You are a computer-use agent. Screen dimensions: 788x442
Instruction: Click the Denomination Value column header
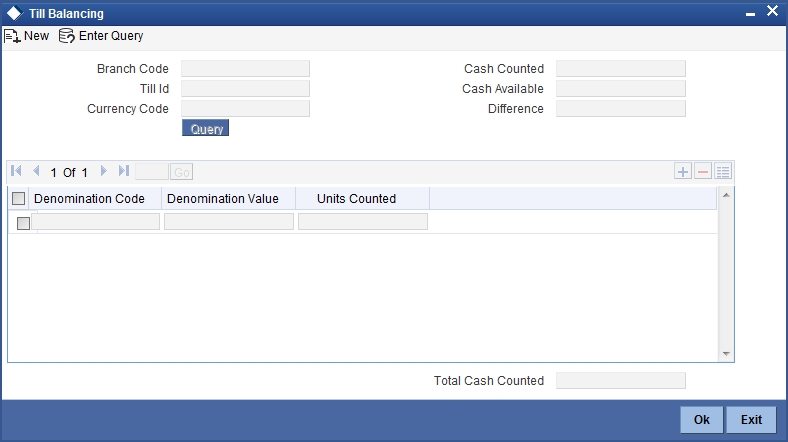(223, 199)
